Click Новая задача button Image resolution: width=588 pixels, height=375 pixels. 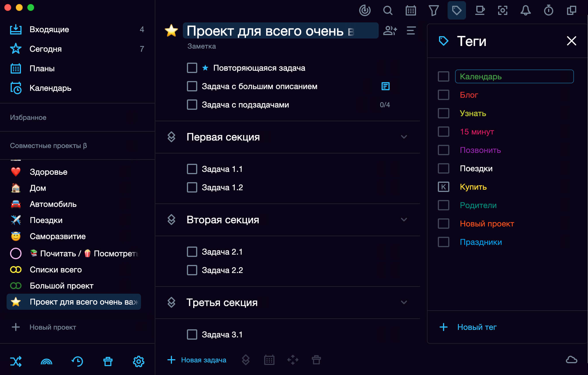coord(197,360)
